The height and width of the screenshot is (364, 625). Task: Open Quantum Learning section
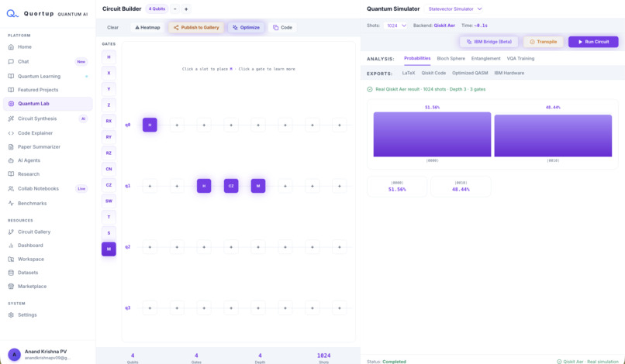[48, 77]
